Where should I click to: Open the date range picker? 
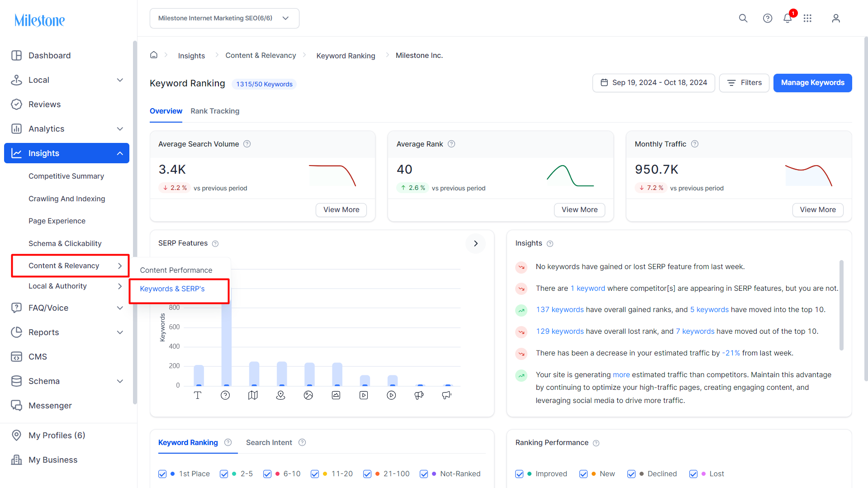(x=654, y=83)
